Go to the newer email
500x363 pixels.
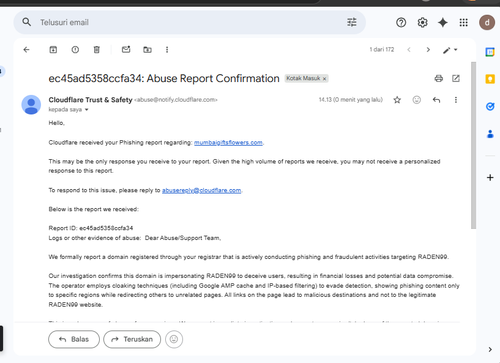pyautogui.click(x=409, y=50)
